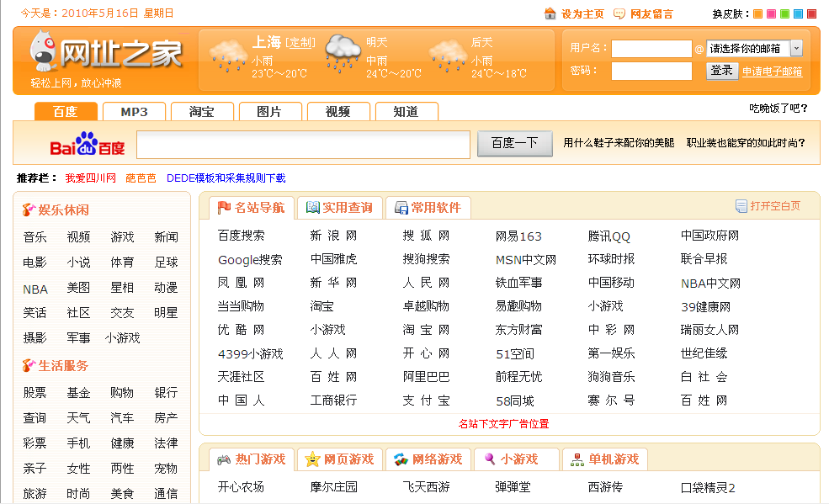Click today's rain cloud weather icon
Screen dimensions: 829x504
click(x=228, y=56)
